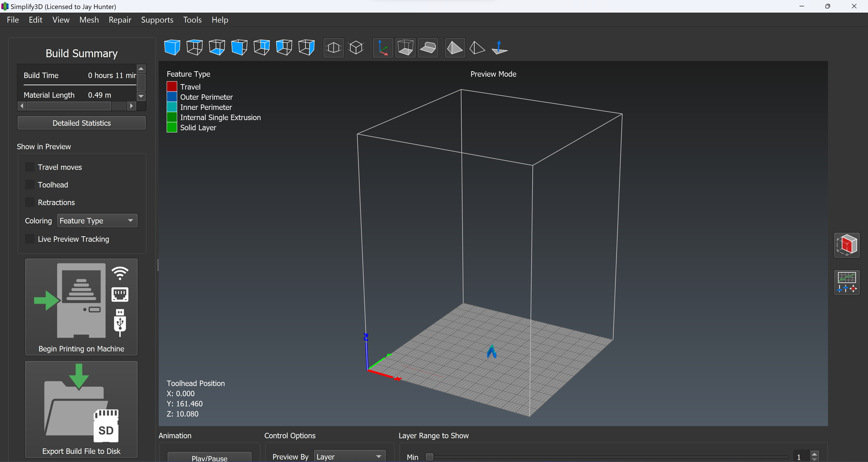Screen dimensions: 868x462
Task: Open the Repair menu
Action: tap(120, 20)
